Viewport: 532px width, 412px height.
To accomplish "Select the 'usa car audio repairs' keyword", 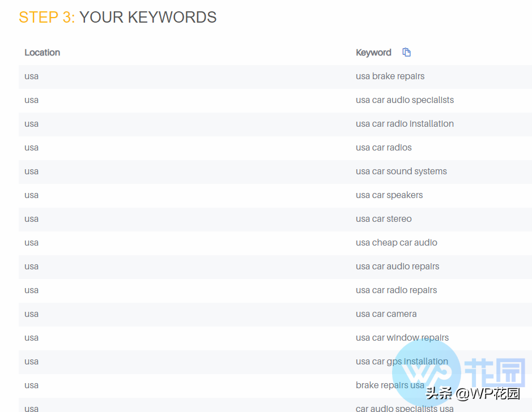I will pos(398,267).
